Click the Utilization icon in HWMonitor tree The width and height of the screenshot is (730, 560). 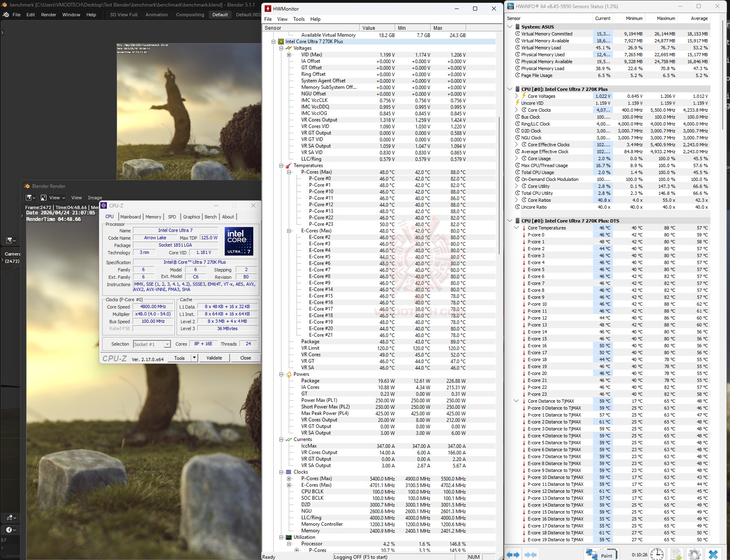pos(289,537)
